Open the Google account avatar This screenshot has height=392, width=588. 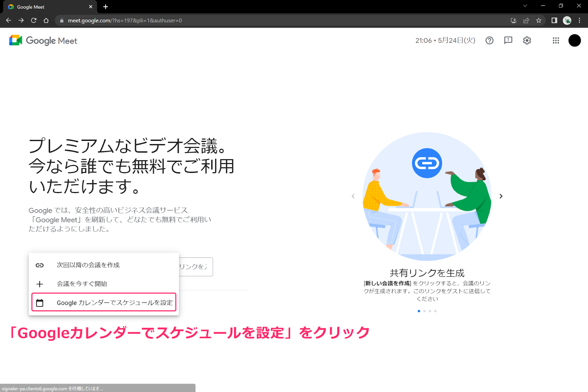[x=574, y=40]
